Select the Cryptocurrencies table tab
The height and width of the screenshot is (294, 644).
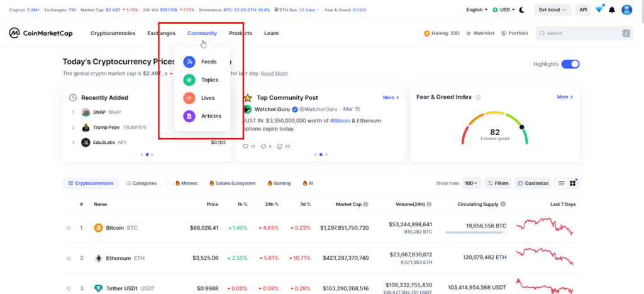click(x=91, y=183)
